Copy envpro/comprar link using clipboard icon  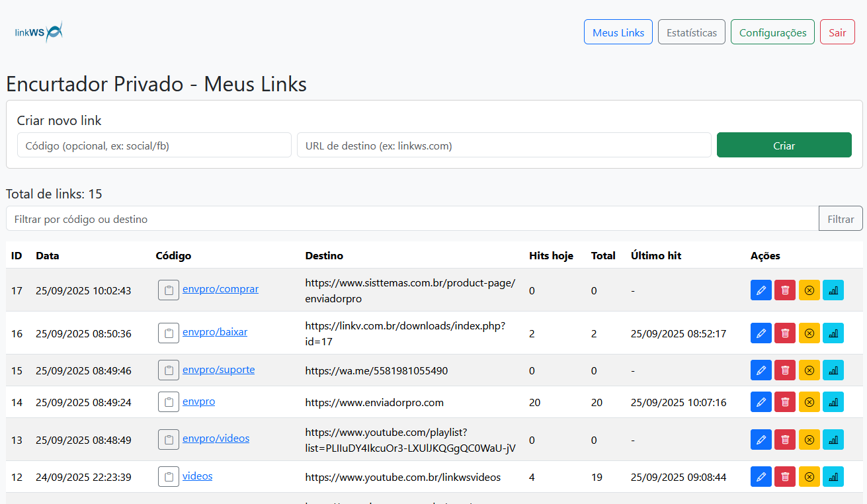[x=169, y=290]
